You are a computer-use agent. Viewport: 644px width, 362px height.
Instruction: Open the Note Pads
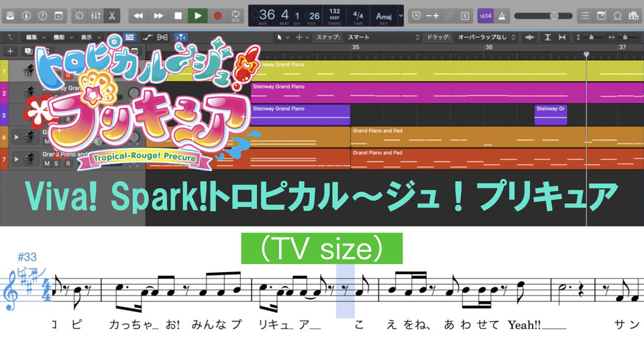tap(601, 16)
